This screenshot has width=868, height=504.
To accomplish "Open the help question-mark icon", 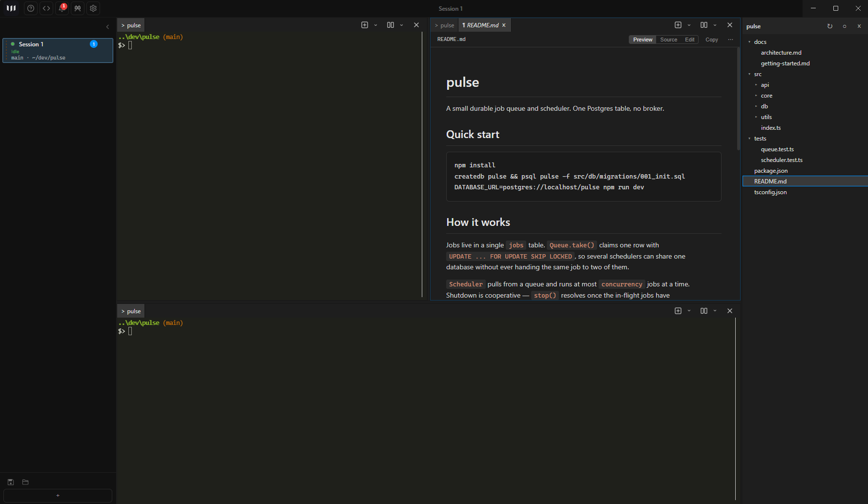I will point(31,8).
